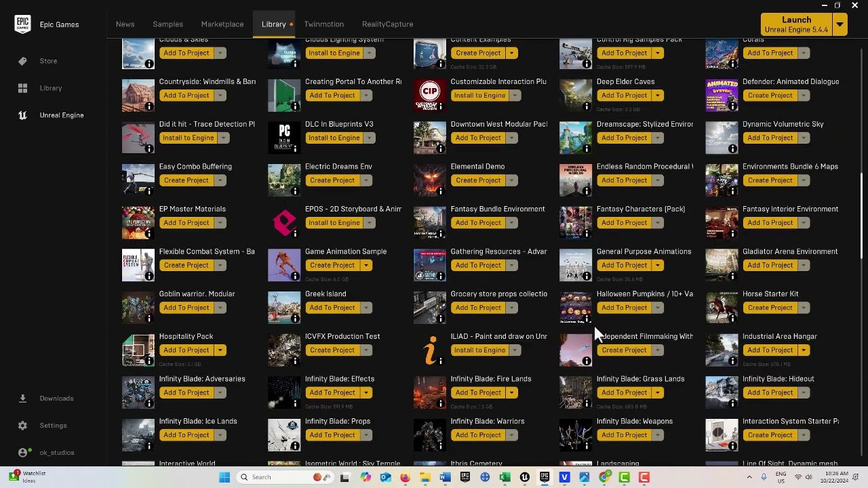Open the RealityCapture tab
868x488 pixels.
[x=388, y=24]
